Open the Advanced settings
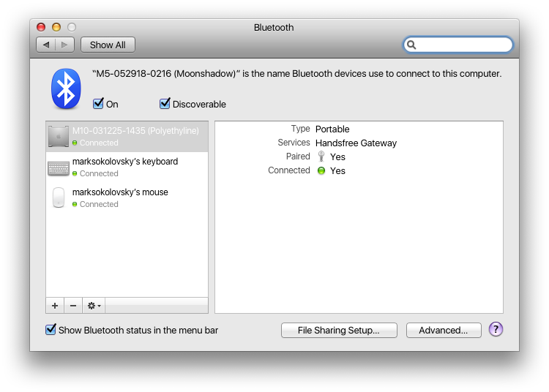549x392 pixels. [443, 331]
